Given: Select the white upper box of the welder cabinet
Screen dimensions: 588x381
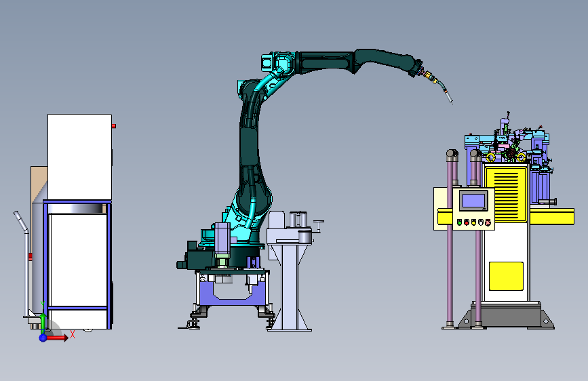Looking at the screenshot, I should coord(79,157).
